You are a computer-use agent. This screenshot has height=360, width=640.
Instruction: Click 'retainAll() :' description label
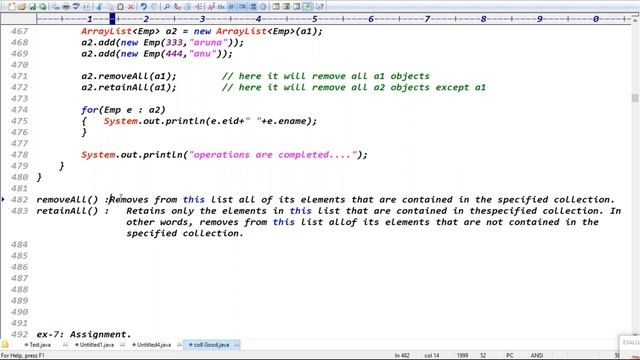(x=73, y=211)
